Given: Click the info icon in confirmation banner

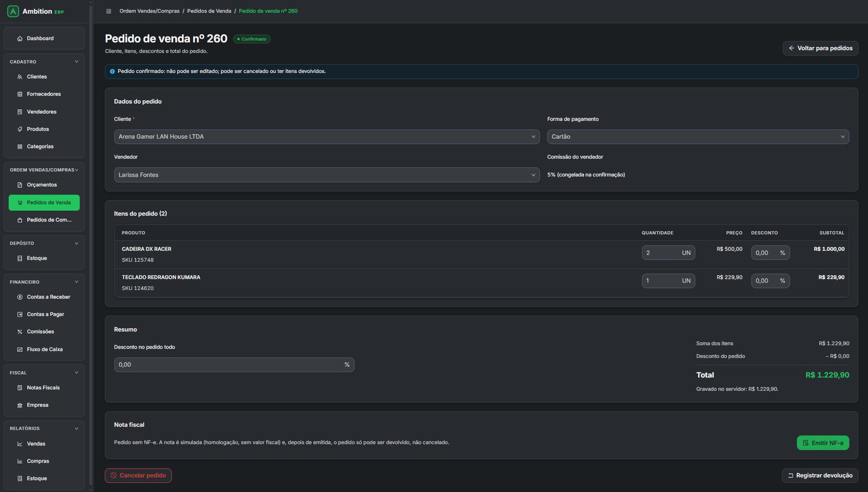Looking at the screenshot, I should tap(112, 72).
